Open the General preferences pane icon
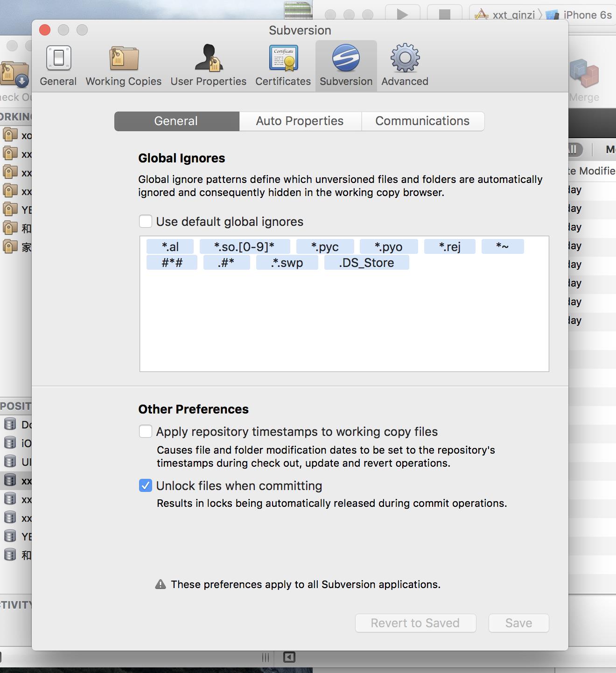 pyautogui.click(x=58, y=66)
